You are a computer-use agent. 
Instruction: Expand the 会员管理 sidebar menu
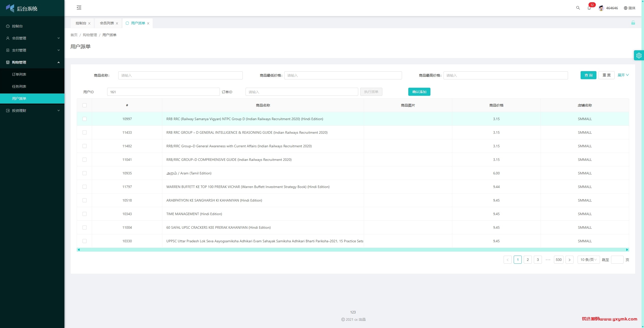32,38
